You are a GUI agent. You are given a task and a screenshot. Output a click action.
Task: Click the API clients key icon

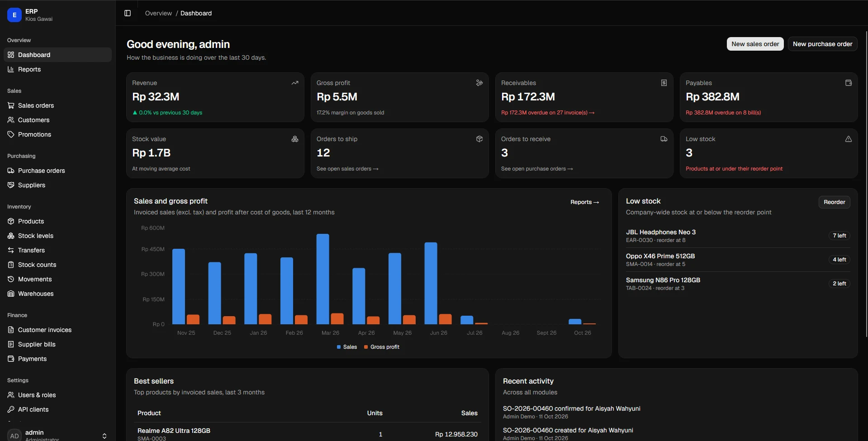pyautogui.click(x=11, y=409)
